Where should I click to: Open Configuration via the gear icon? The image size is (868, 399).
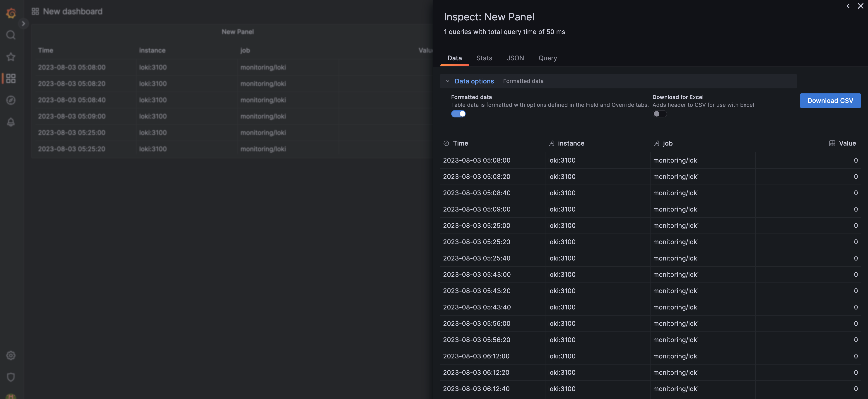tap(11, 355)
